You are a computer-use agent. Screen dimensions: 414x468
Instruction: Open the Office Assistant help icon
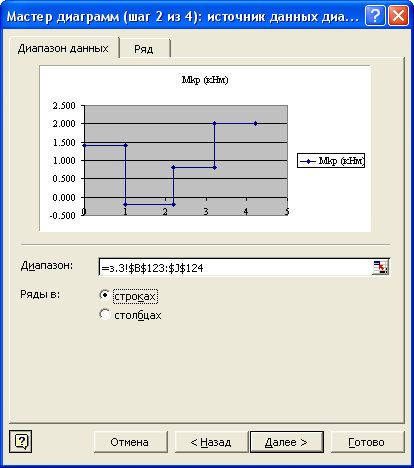click(x=21, y=442)
